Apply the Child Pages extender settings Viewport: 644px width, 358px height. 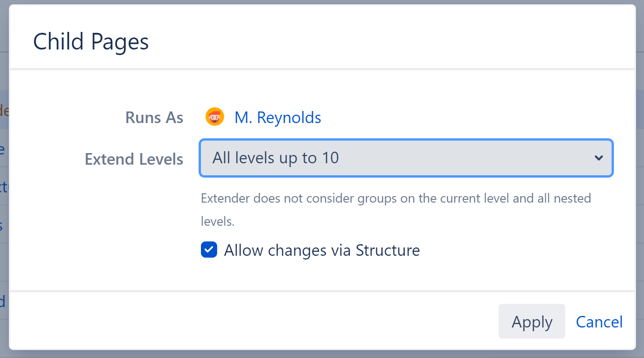(531, 321)
